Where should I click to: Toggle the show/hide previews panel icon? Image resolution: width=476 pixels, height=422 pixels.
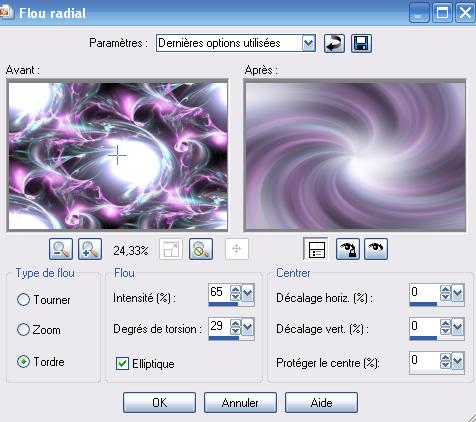click(316, 249)
